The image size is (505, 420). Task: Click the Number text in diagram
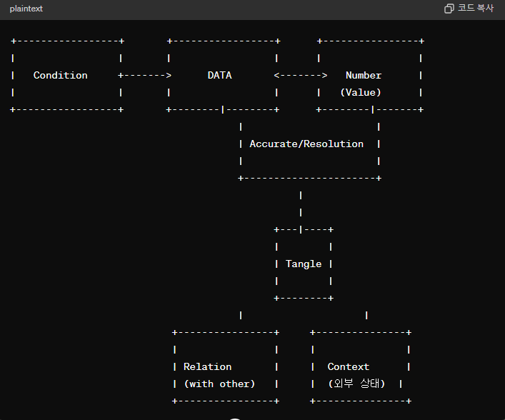click(364, 75)
